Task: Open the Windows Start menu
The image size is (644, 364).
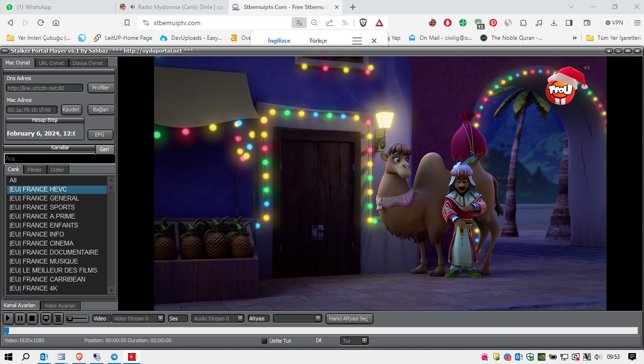Action: (x=8, y=357)
